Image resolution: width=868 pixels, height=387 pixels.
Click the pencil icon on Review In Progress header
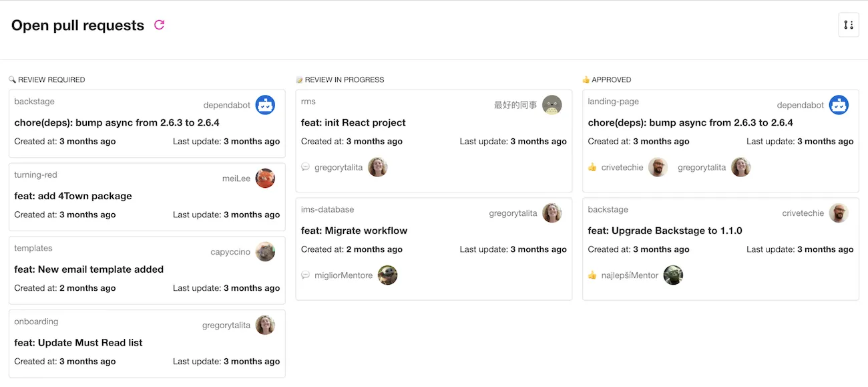(300, 79)
